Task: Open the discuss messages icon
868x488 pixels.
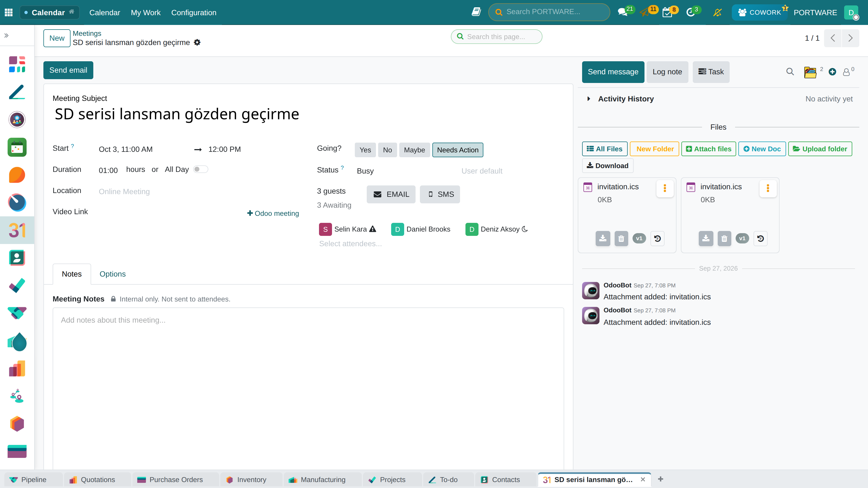Action: point(622,12)
